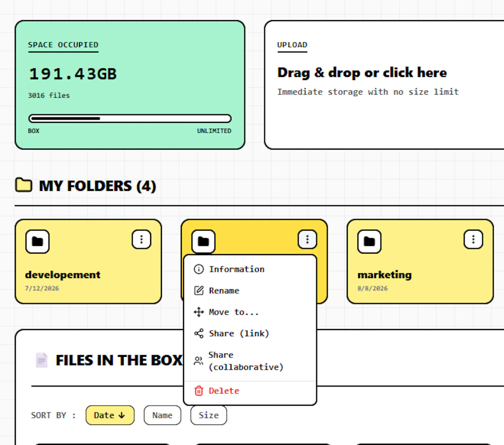
Task: Pick Share (collaborative) menu entry
Action: (250, 361)
